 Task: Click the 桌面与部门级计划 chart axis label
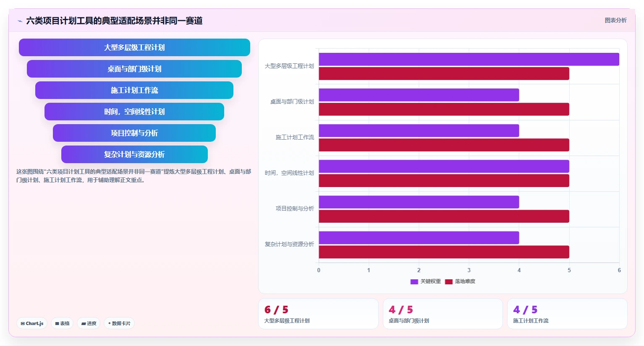tap(292, 101)
